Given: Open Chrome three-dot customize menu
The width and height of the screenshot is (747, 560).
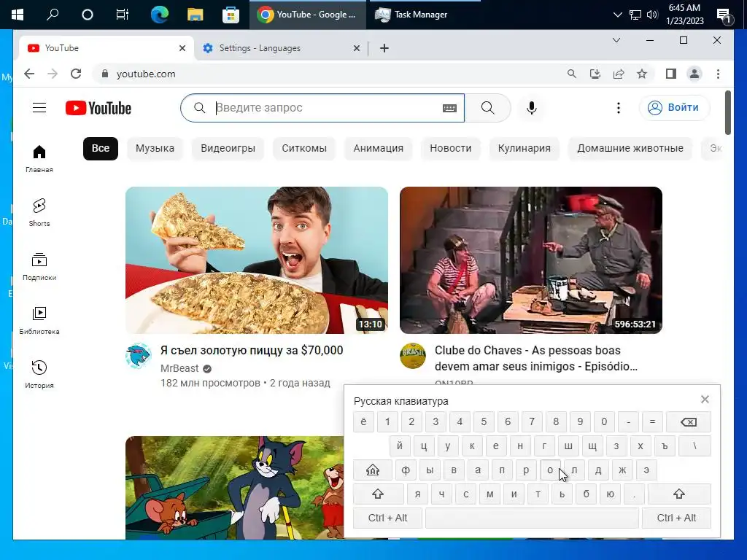Looking at the screenshot, I should click(718, 74).
